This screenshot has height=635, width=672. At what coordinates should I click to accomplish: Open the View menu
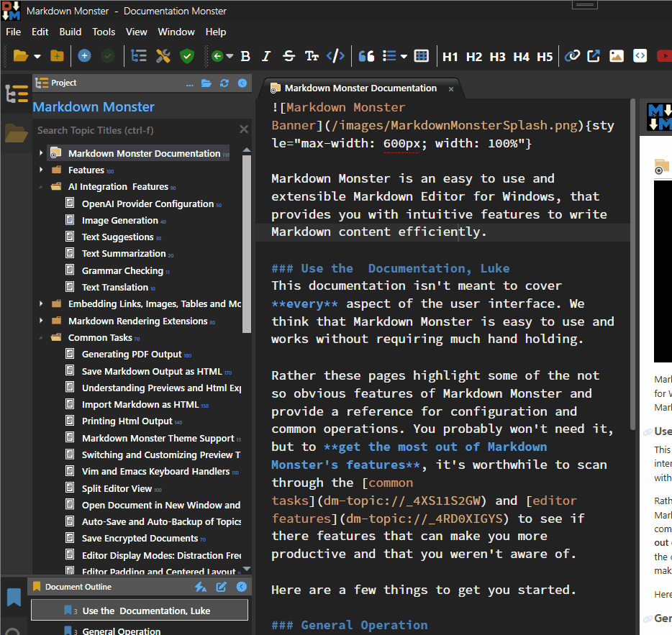pos(136,32)
